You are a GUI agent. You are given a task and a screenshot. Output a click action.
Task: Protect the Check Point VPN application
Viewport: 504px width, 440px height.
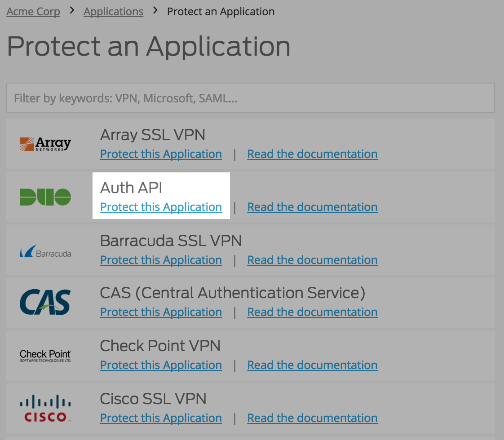161,365
